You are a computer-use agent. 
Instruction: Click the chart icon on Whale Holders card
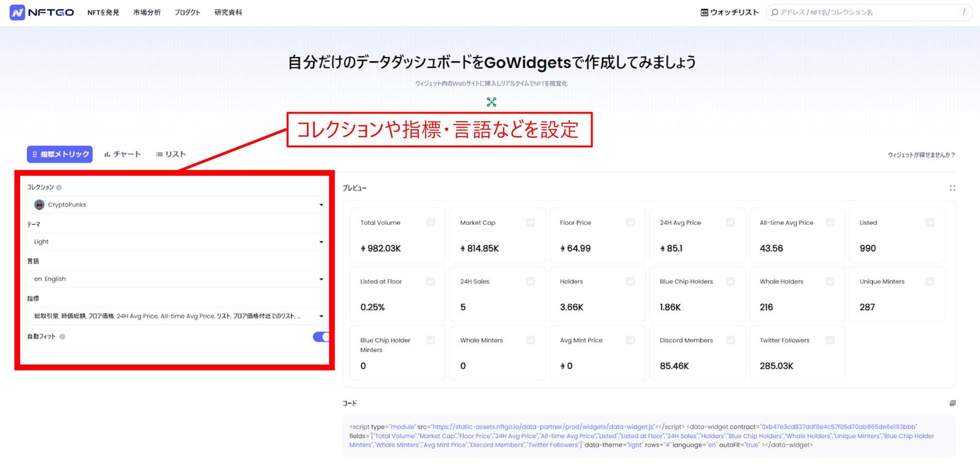(830, 282)
